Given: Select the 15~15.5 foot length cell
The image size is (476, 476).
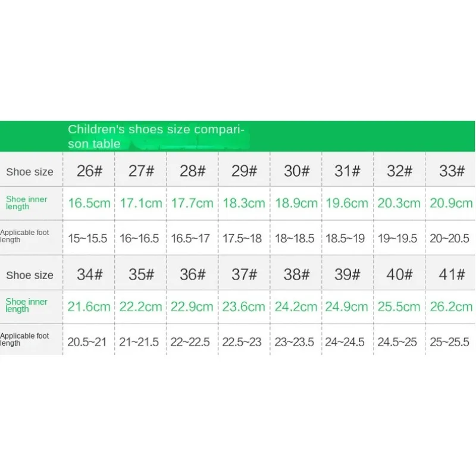Looking at the screenshot, I should 88,238.
